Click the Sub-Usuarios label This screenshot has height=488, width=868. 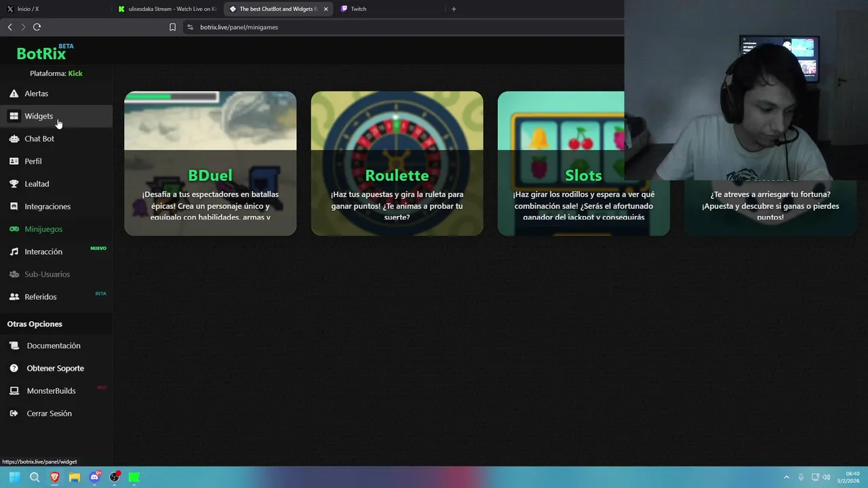(47, 274)
